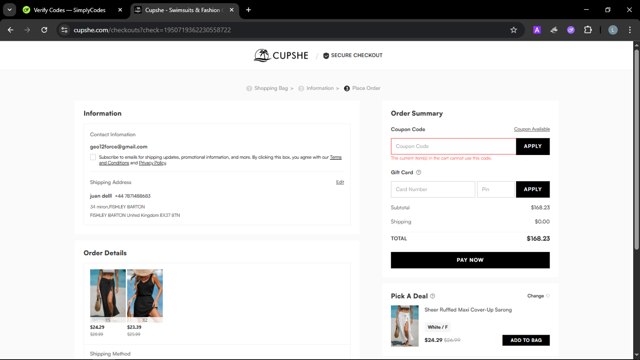Open the Sheer Ruffled Maxi Cover-Up thumbnail

tap(404, 326)
